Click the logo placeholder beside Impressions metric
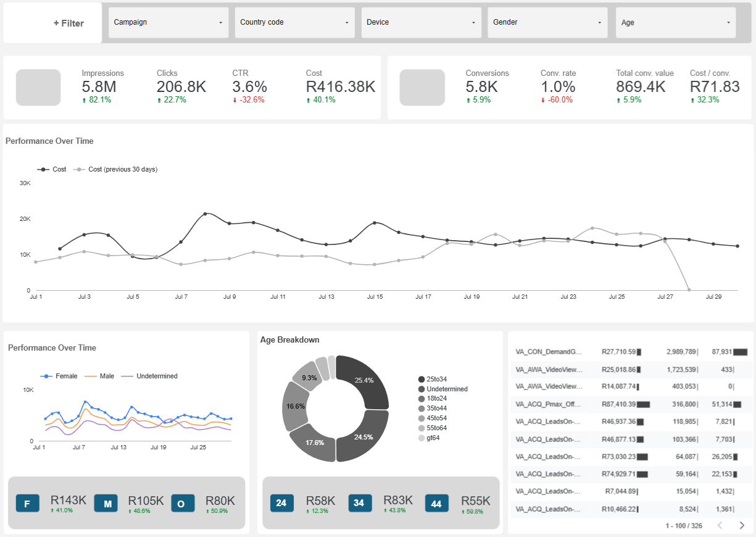The image size is (756, 537). (38, 87)
